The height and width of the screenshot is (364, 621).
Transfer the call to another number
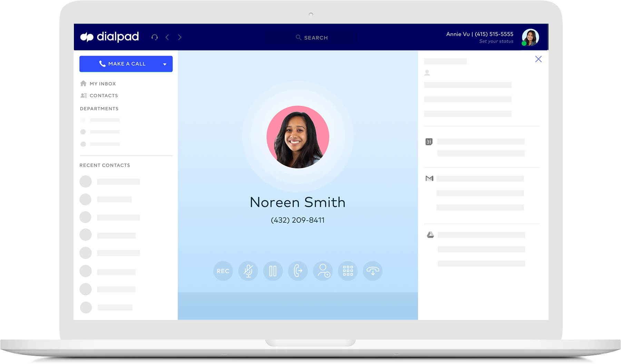[x=298, y=271]
